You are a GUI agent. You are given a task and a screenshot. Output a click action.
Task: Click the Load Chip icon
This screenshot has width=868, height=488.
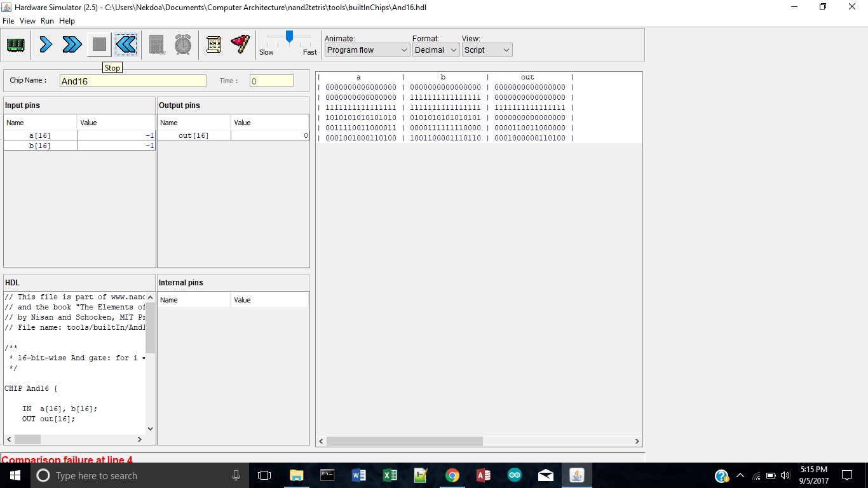pyautogui.click(x=16, y=44)
